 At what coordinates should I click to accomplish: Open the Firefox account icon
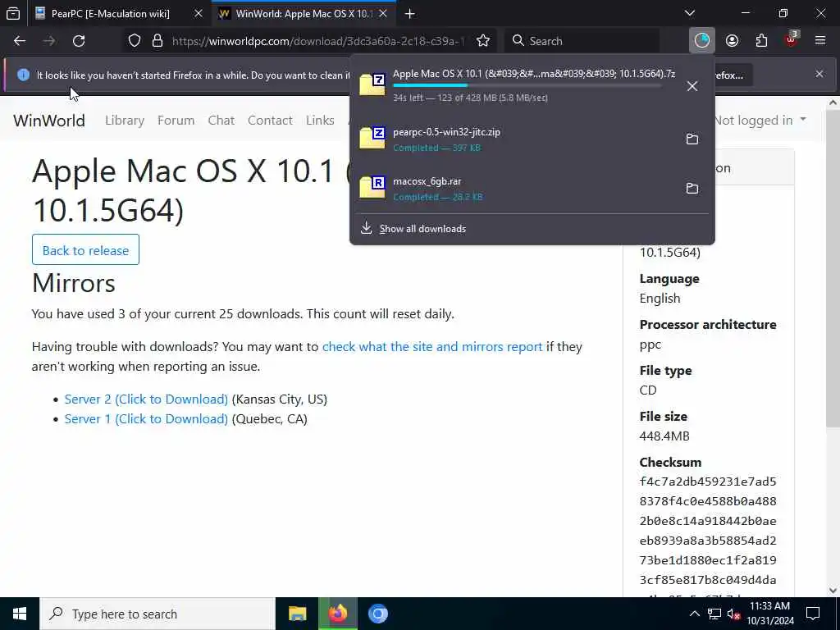(732, 41)
